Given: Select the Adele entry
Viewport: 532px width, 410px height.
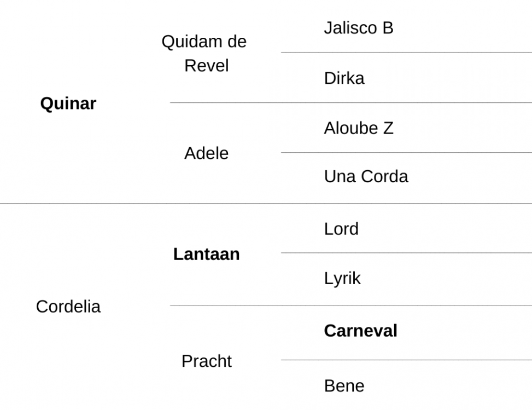Looking at the screenshot, I should coord(206,153).
